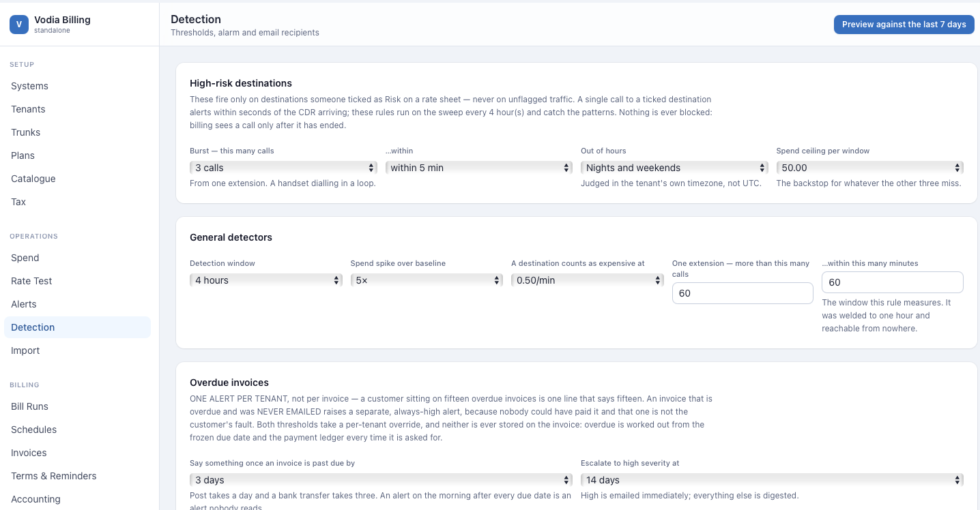980x510 pixels.
Task: Click the BILLING section label
Action: [25, 385]
